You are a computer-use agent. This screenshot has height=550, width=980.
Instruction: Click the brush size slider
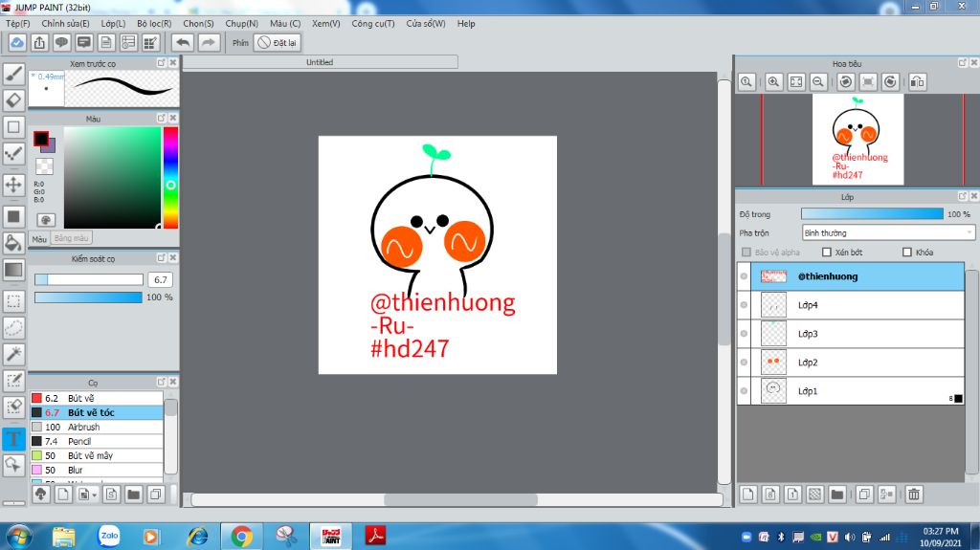(x=89, y=279)
